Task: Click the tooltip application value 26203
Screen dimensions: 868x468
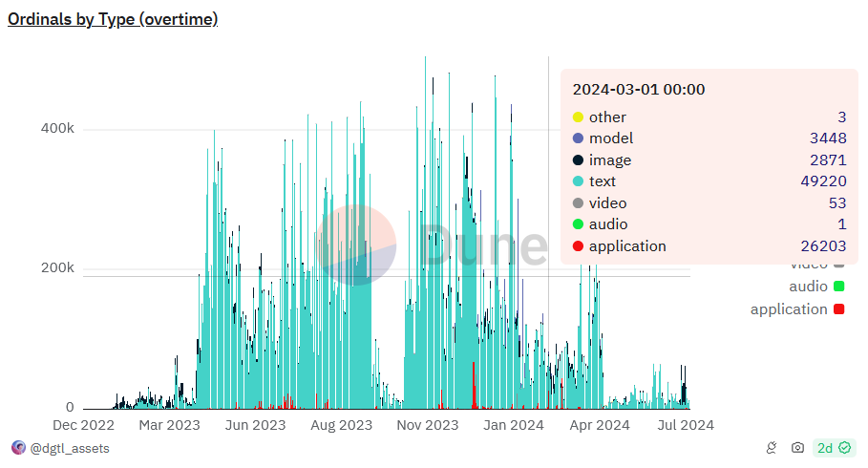Action: tap(823, 245)
